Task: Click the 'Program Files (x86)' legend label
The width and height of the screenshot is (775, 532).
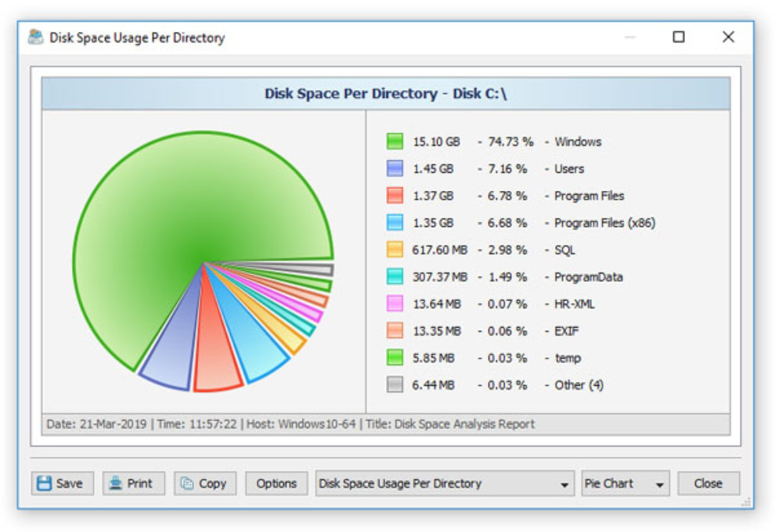Action: point(605,223)
